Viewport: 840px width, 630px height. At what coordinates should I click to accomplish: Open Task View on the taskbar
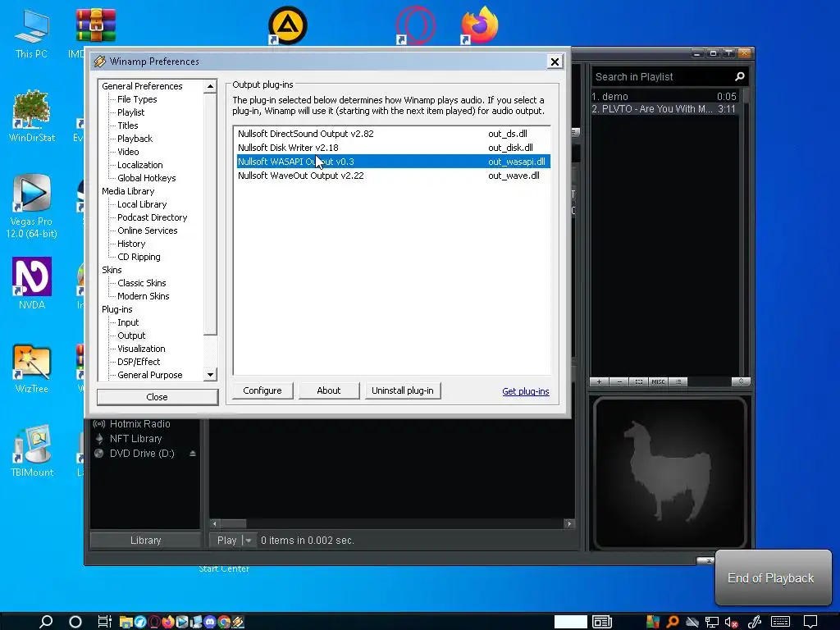coord(104,622)
